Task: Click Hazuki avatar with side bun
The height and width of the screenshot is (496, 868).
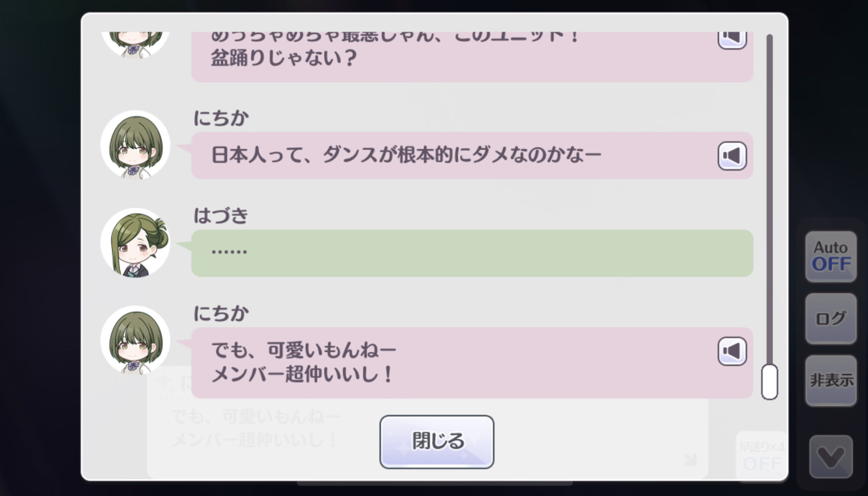Action: [135, 243]
